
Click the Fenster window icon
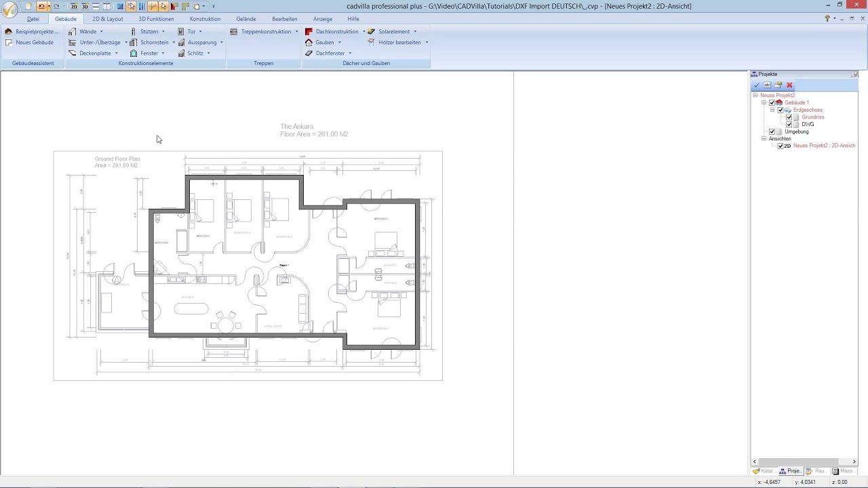coord(134,53)
